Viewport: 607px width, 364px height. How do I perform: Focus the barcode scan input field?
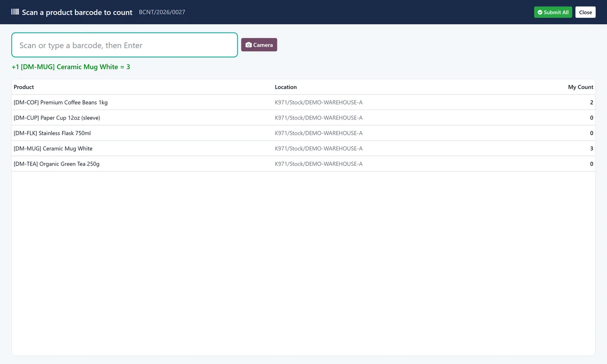124,45
